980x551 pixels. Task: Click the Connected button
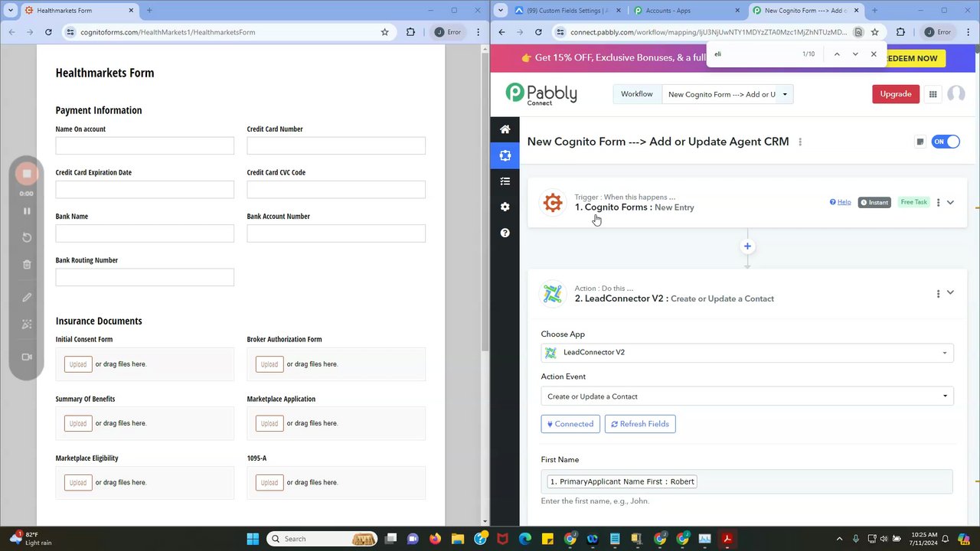point(570,424)
